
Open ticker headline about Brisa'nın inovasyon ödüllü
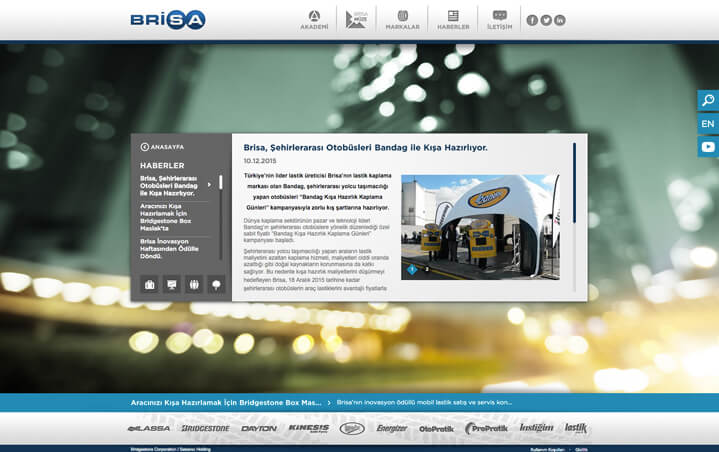click(424, 402)
